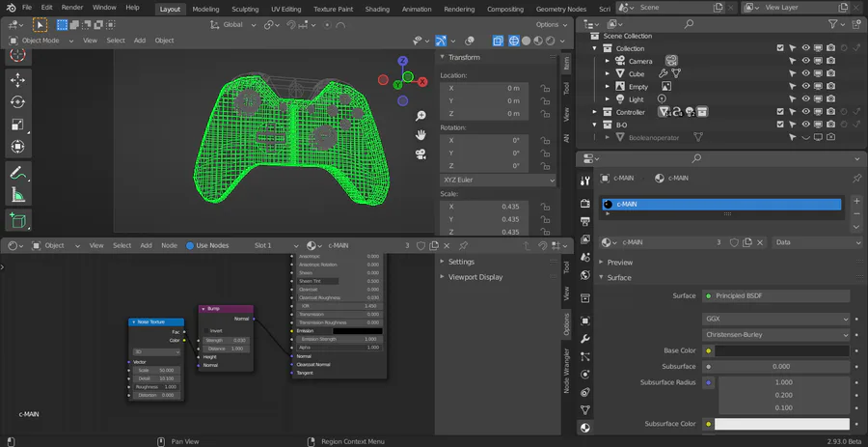The image size is (868, 447).
Task: Open the Render menu
Action: (72, 8)
